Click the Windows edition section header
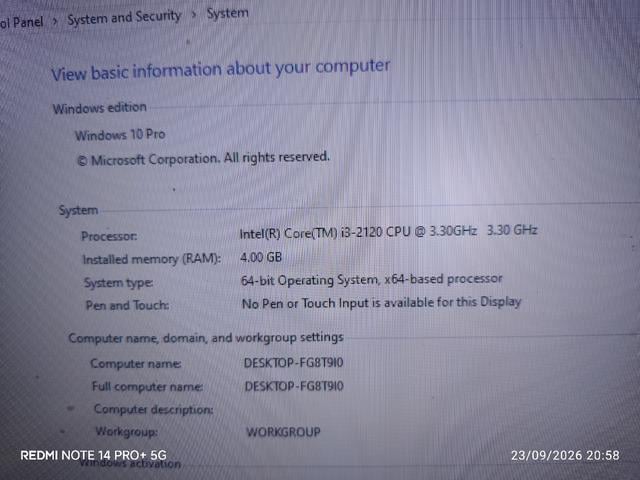The width and height of the screenshot is (640, 480). (100, 108)
